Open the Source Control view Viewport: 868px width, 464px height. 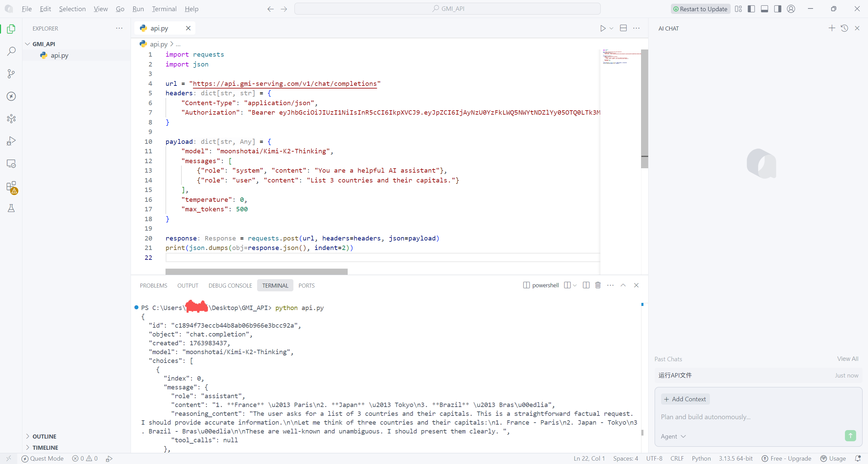tap(11, 74)
